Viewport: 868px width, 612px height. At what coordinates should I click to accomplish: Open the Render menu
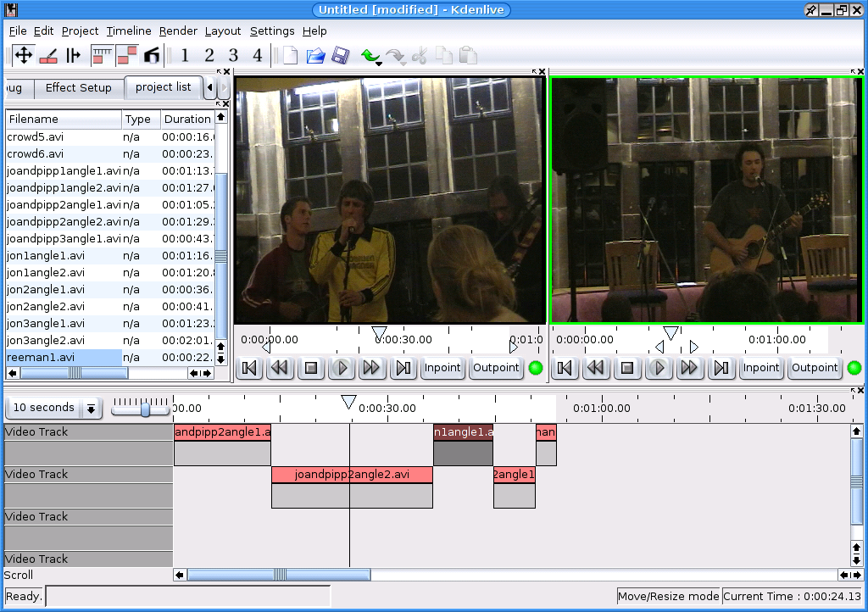click(x=178, y=31)
